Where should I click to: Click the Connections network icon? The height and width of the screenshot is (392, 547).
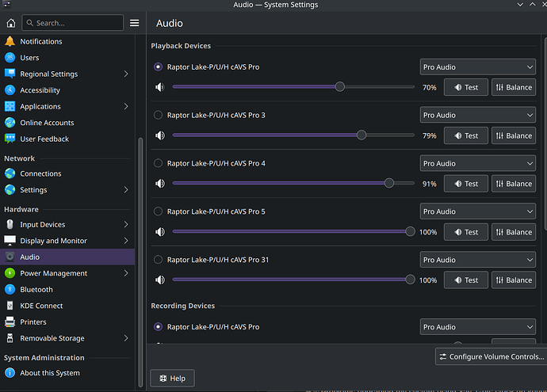point(10,173)
